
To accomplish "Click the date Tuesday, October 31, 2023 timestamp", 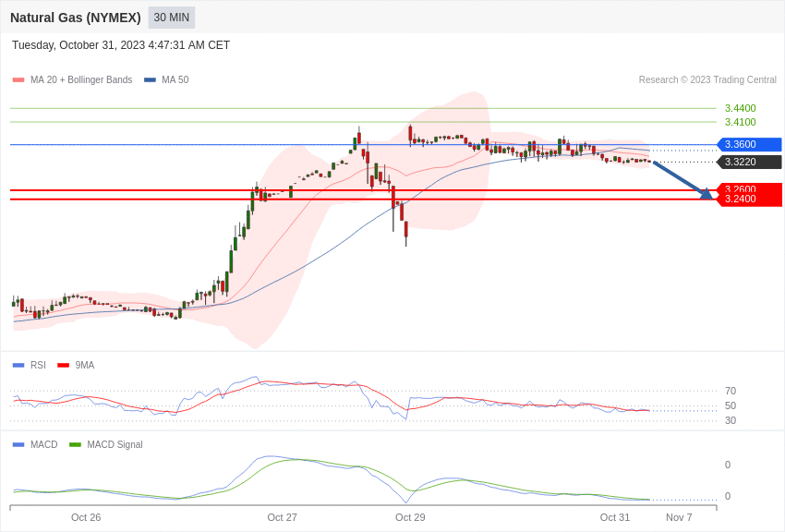I will tap(121, 45).
